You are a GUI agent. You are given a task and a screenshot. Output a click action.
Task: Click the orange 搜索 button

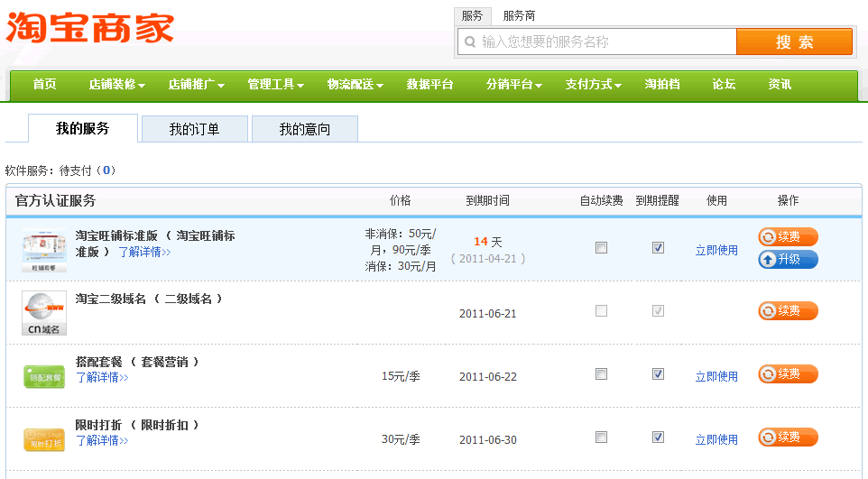(794, 41)
